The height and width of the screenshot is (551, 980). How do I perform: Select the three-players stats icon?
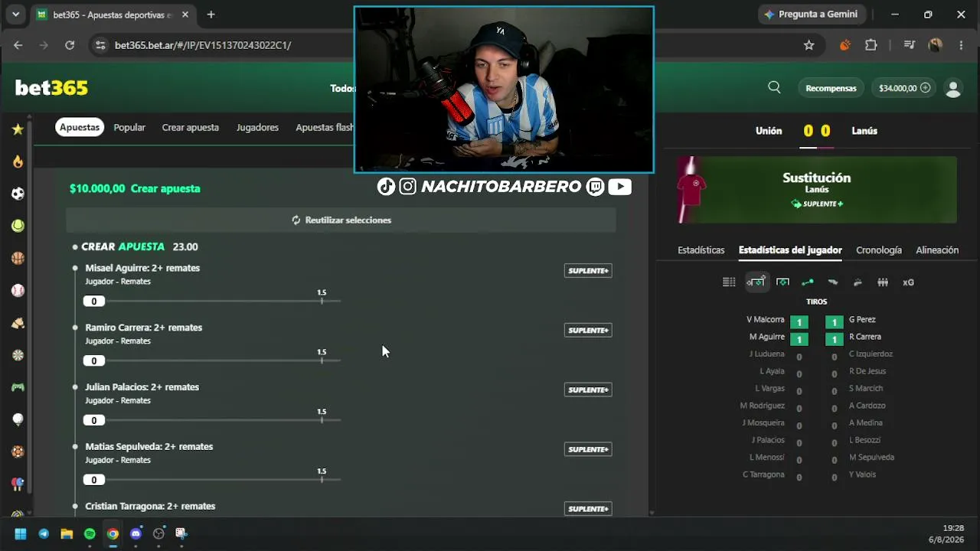point(883,282)
